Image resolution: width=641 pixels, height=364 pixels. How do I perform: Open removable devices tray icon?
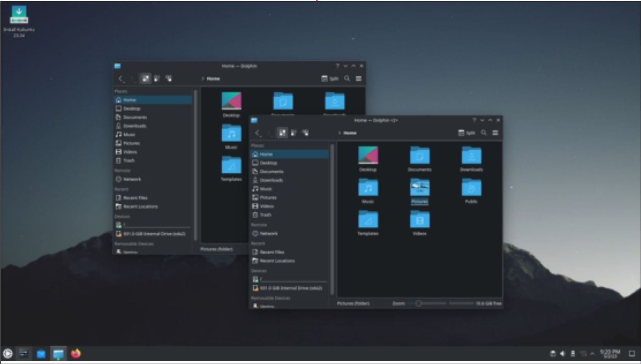(573, 354)
